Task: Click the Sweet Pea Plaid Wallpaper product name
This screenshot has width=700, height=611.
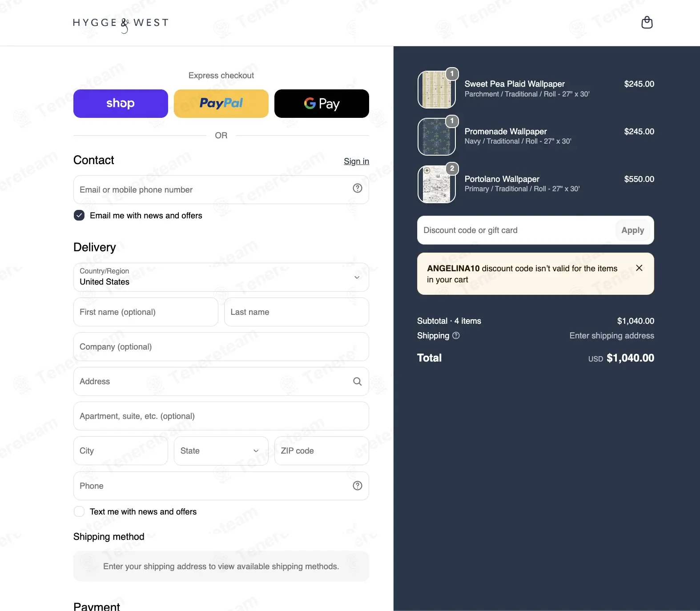Action: tap(515, 84)
